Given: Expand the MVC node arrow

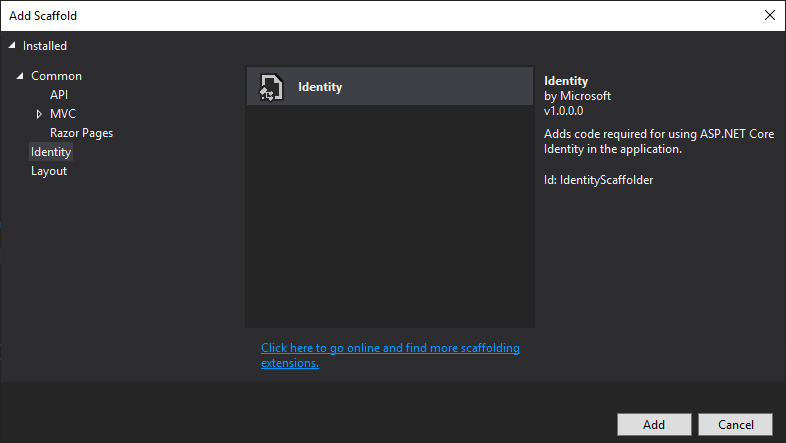Looking at the screenshot, I should 39,114.
